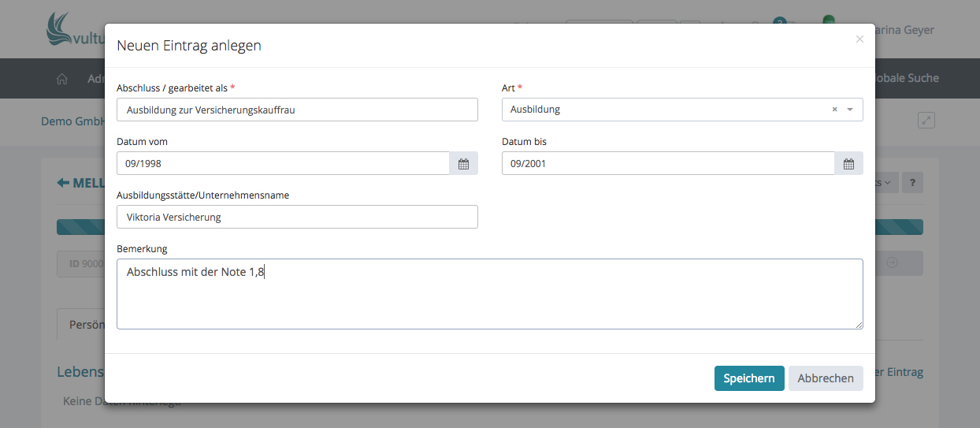This screenshot has width=980, height=428.
Task: Close the Neuen Eintrag anlegen dialog
Action: pos(859,39)
